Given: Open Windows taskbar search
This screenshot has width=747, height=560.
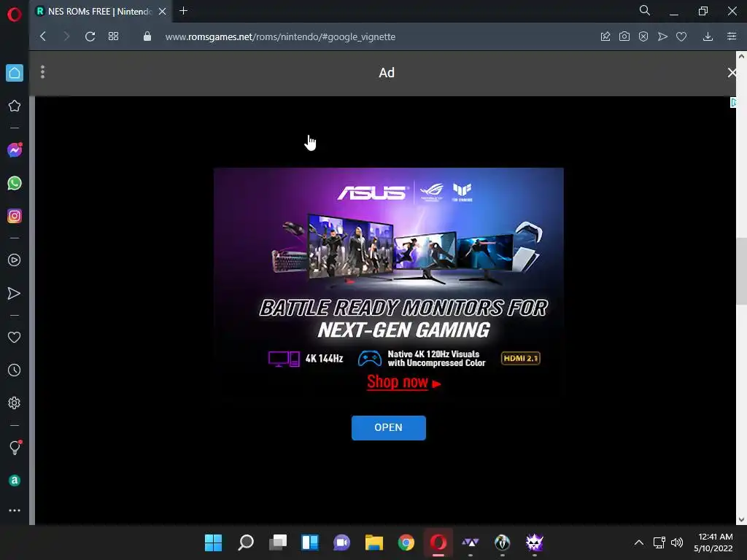Looking at the screenshot, I should (245, 542).
